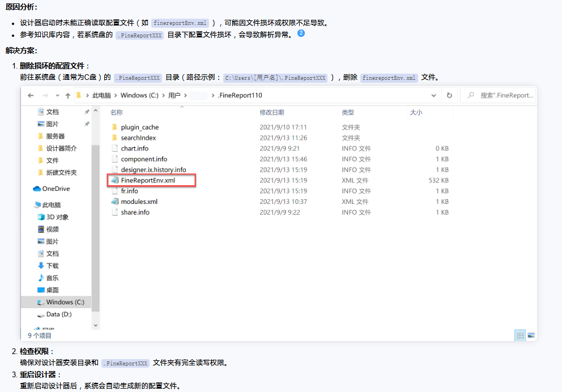Open the recent locations dropdown arrow
Screen dimensions: 562x392
coord(57,95)
